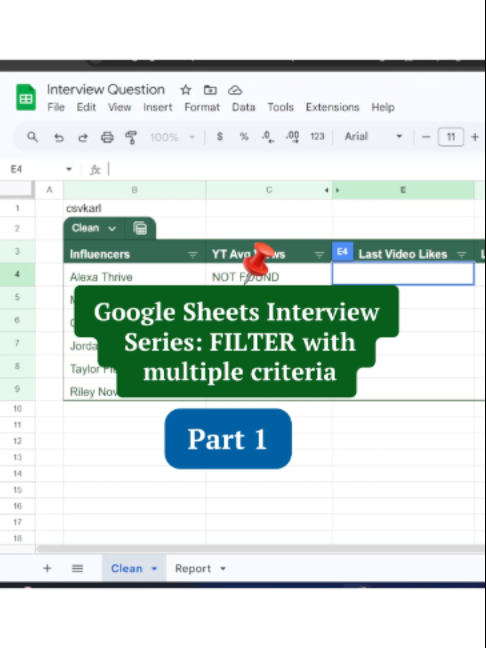This screenshot has height=648, width=486.
Task: Select row 4 header
Action: [17, 274]
